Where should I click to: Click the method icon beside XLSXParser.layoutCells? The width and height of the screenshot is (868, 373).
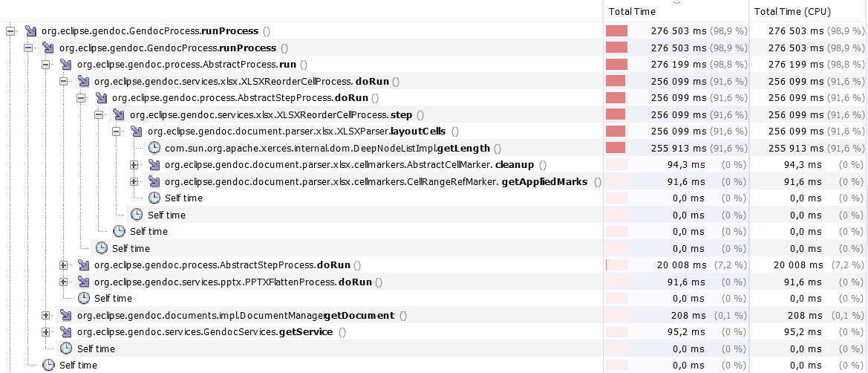point(135,132)
